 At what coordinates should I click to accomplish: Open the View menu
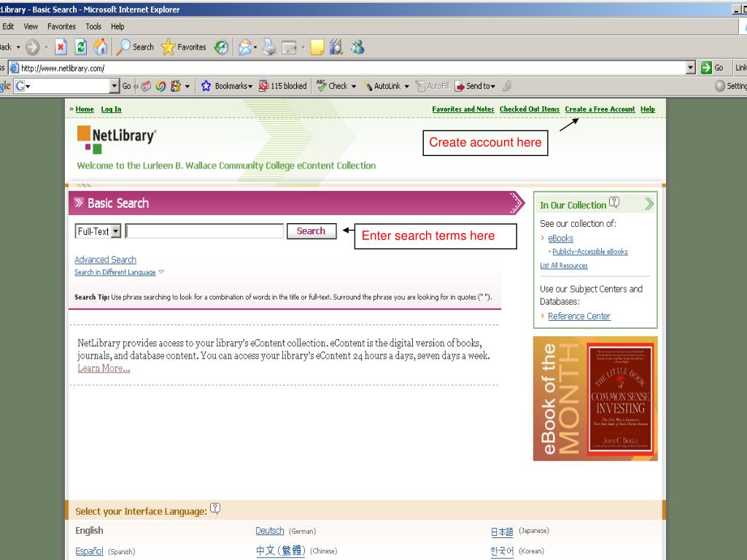pos(31,27)
